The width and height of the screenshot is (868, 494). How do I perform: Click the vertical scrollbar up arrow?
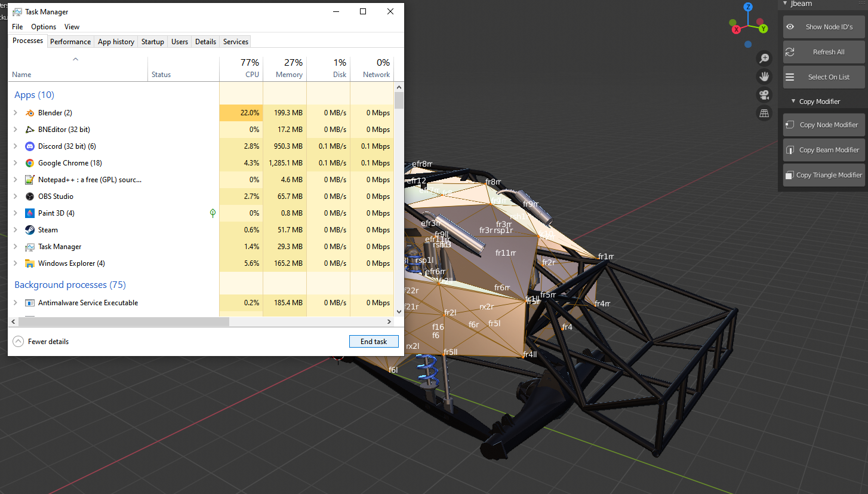click(399, 87)
